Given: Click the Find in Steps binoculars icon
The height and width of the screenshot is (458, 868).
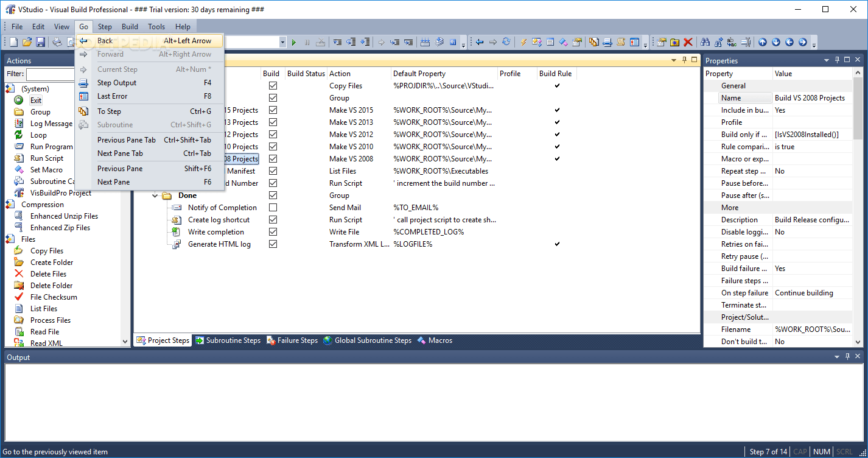Looking at the screenshot, I should point(705,41).
